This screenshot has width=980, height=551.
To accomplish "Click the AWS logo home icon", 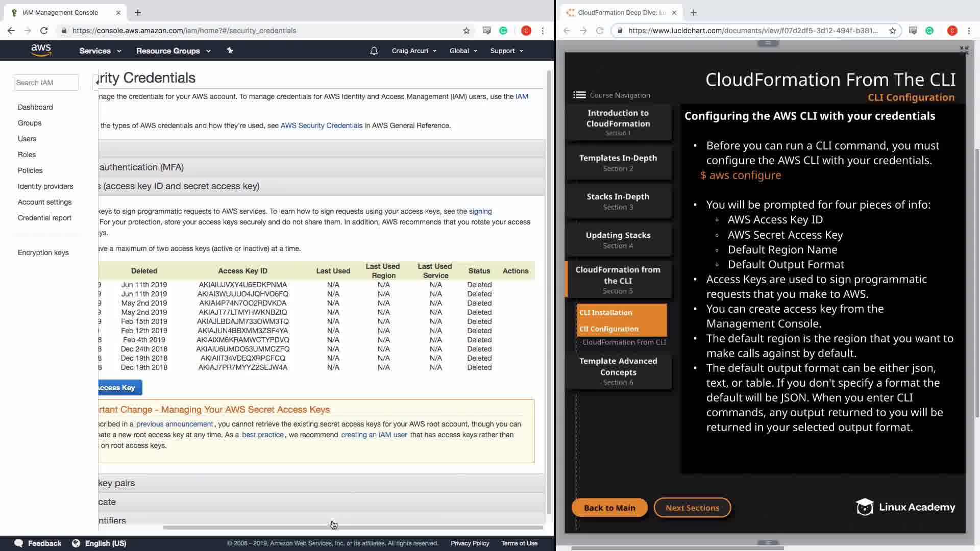I will tap(41, 50).
